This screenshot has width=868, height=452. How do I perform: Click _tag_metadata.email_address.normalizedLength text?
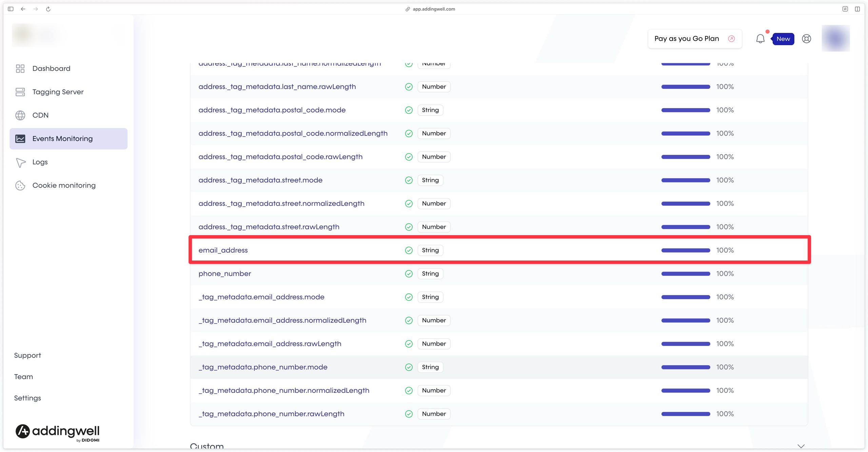[282, 321]
